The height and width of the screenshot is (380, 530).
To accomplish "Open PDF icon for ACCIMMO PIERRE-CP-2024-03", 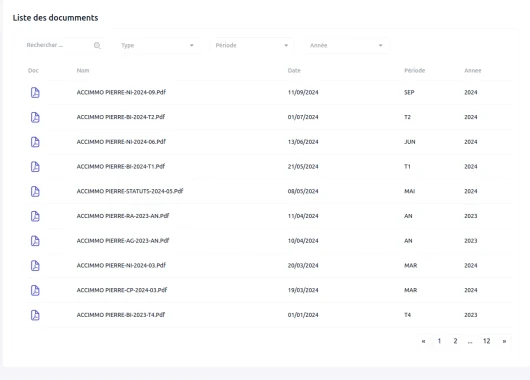I will (35, 290).
